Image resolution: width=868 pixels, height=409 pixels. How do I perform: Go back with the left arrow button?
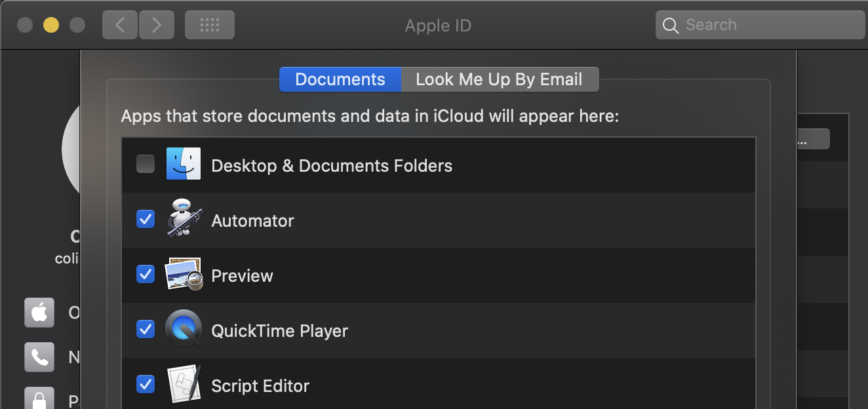click(120, 25)
